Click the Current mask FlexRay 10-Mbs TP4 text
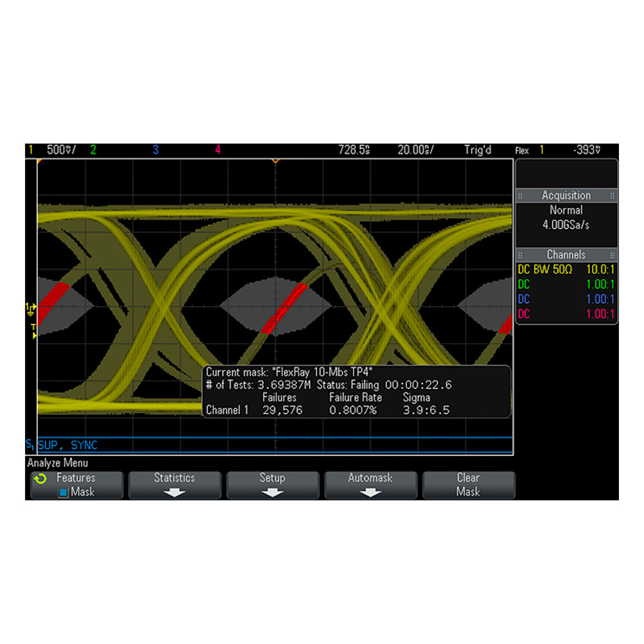 [289, 372]
